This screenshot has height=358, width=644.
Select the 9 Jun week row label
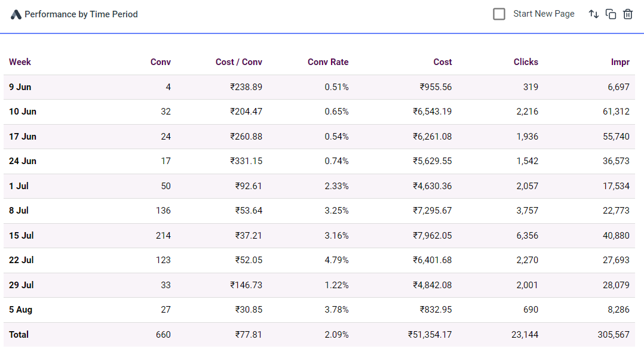click(x=20, y=87)
